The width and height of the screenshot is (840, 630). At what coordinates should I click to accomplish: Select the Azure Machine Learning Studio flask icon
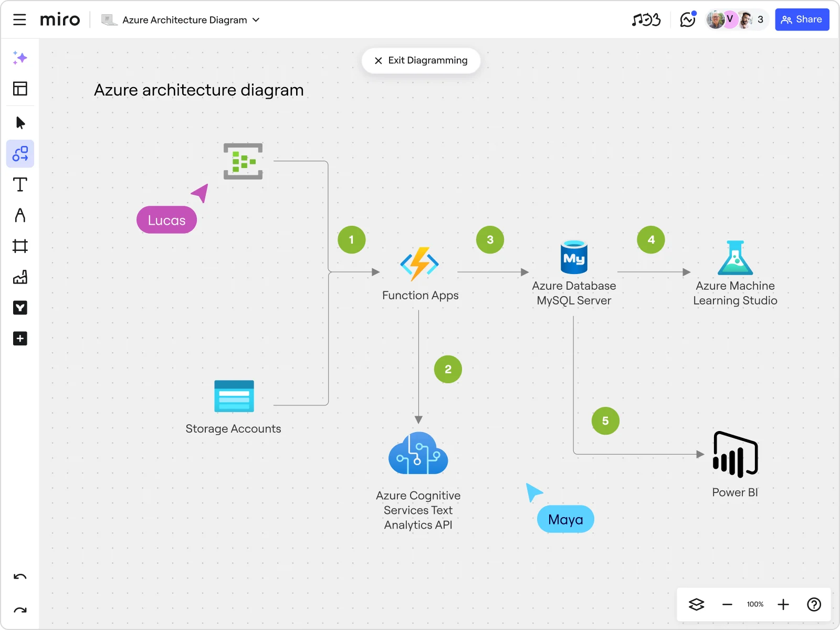tap(735, 258)
